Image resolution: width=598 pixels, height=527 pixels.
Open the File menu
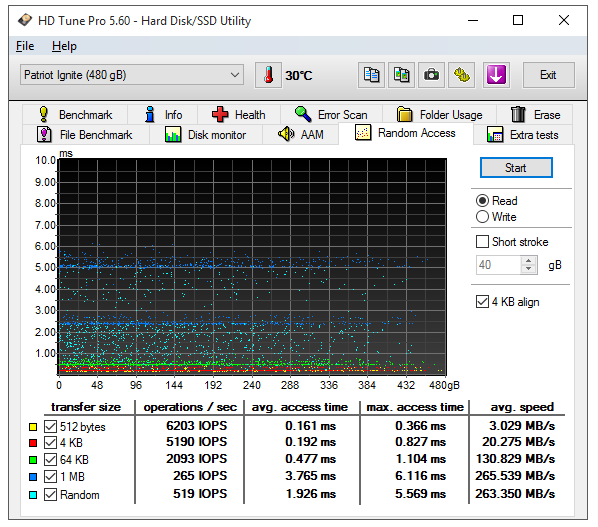pyautogui.click(x=25, y=46)
